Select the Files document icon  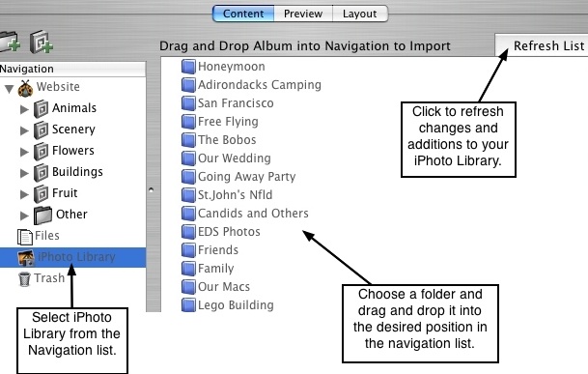click(x=25, y=237)
